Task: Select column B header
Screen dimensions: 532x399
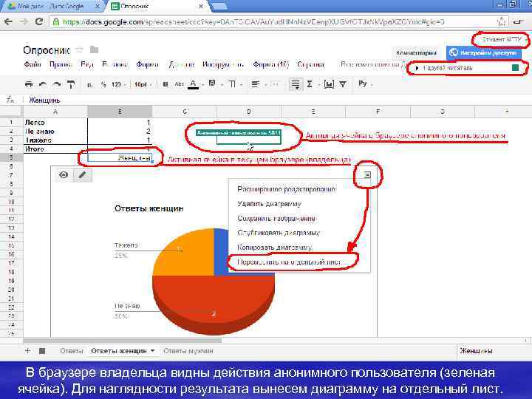Action: tap(120, 112)
